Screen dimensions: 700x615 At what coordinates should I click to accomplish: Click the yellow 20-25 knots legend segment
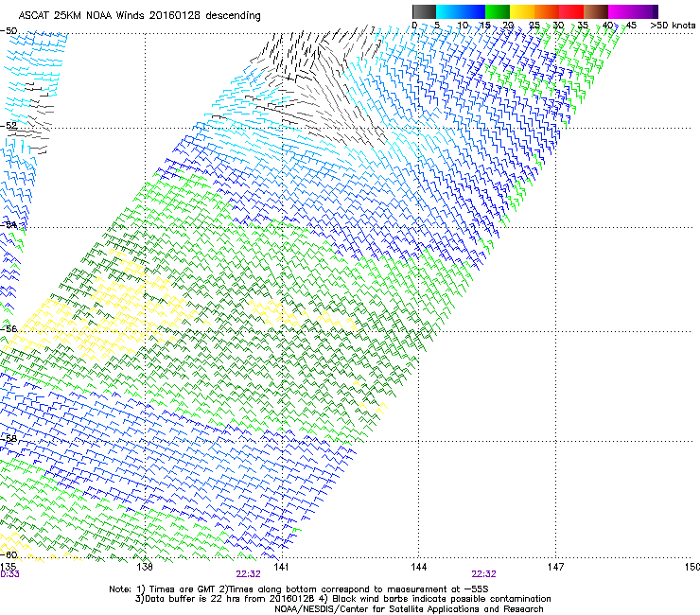tap(522, 11)
